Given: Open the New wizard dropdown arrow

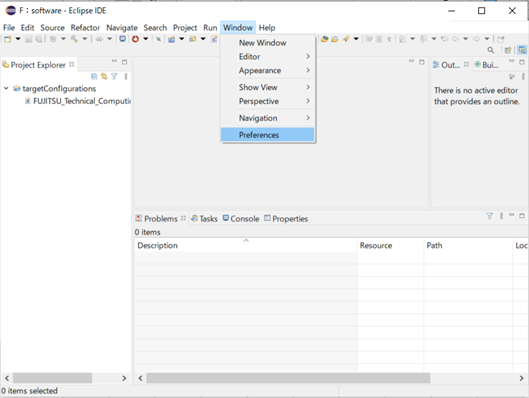Looking at the screenshot, I should (x=18, y=39).
